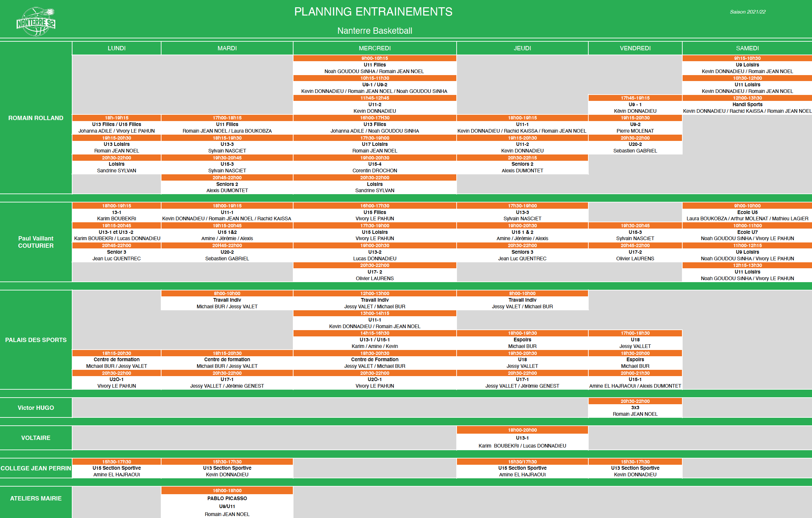This screenshot has width=812, height=518.
Task: Click U15 Filles Wednesday session
Action: 375,212
